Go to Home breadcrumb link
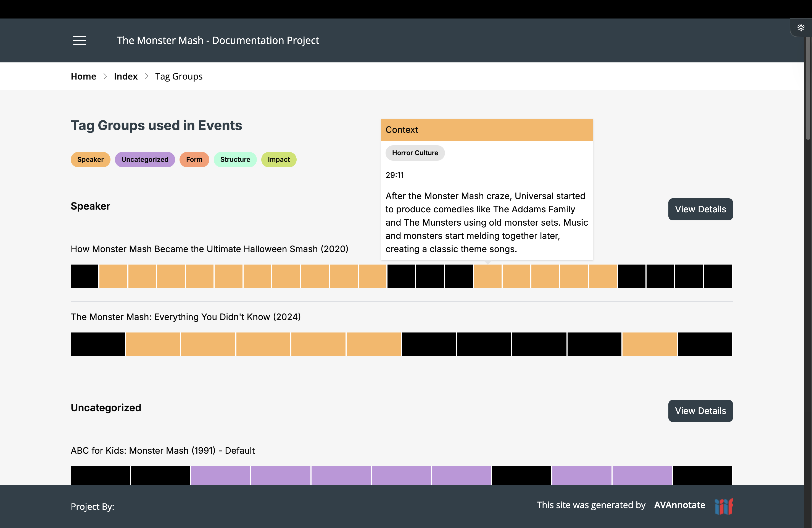Screen dimensions: 812x528 (83, 76)
